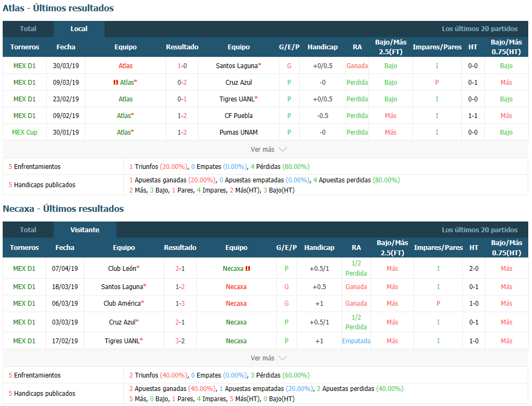Click the 'Atlas - Últimos resultados' heading
The image size is (532, 406).
click(x=58, y=8)
